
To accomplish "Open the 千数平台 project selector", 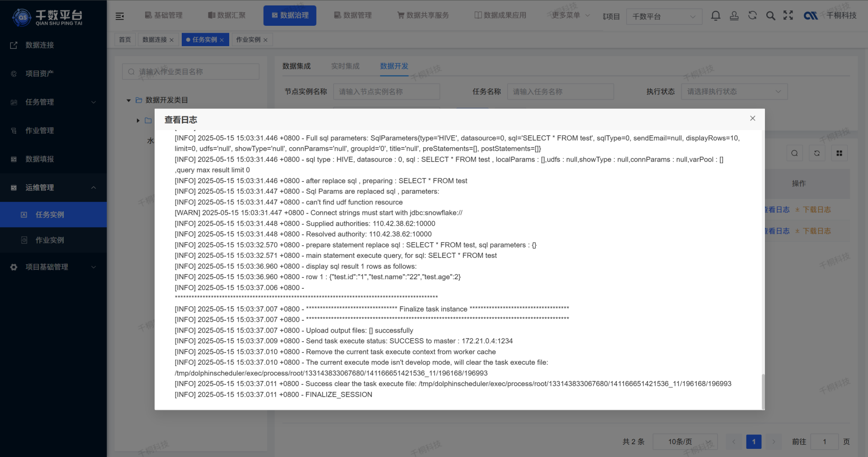I will tap(664, 17).
